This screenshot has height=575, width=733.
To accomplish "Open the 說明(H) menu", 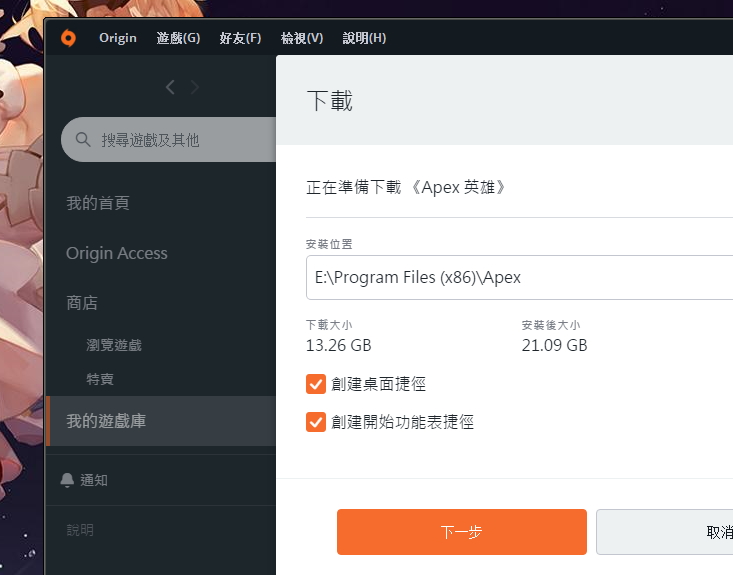I will (x=364, y=38).
